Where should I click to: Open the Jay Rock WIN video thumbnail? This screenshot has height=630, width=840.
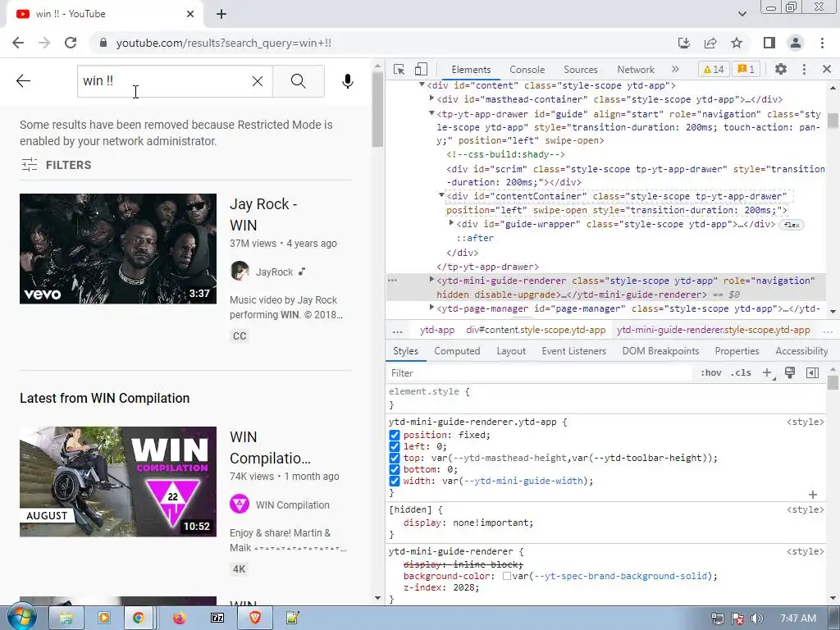pos(118,249)
